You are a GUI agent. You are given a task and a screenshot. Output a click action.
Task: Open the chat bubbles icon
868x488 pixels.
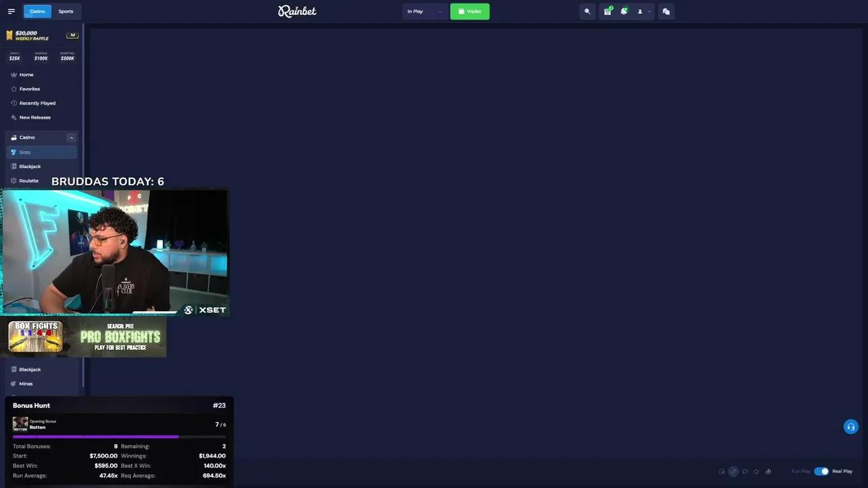coord(666,12)
